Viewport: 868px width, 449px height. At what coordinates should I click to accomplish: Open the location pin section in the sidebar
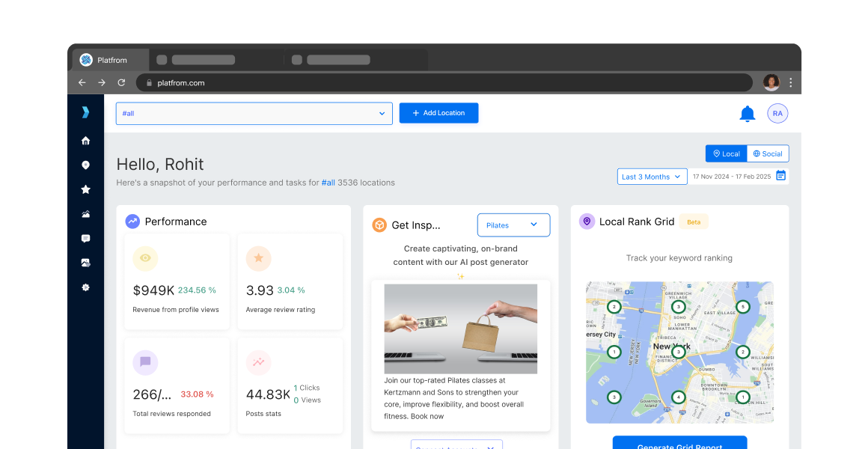click(85, 165)
